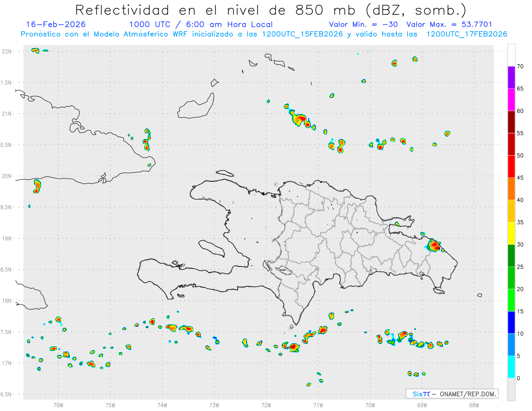Click the "7.5N" latitude tick label

[7, 332]
